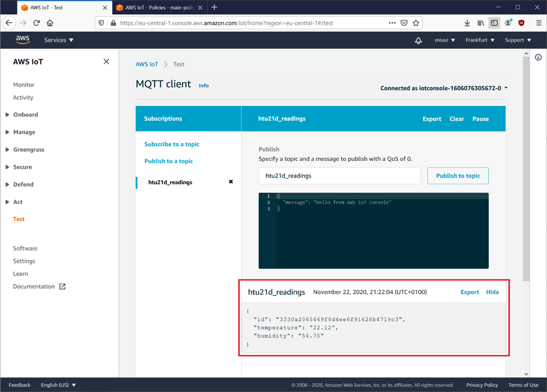This screenshot has height=392, width=547.
Task: Open the Support dropdown menu
Action: point(518,40)
